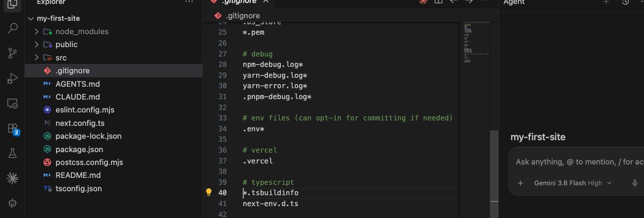Open the Testing flask icon
The image size is (644, 218).
click(12, 154)
